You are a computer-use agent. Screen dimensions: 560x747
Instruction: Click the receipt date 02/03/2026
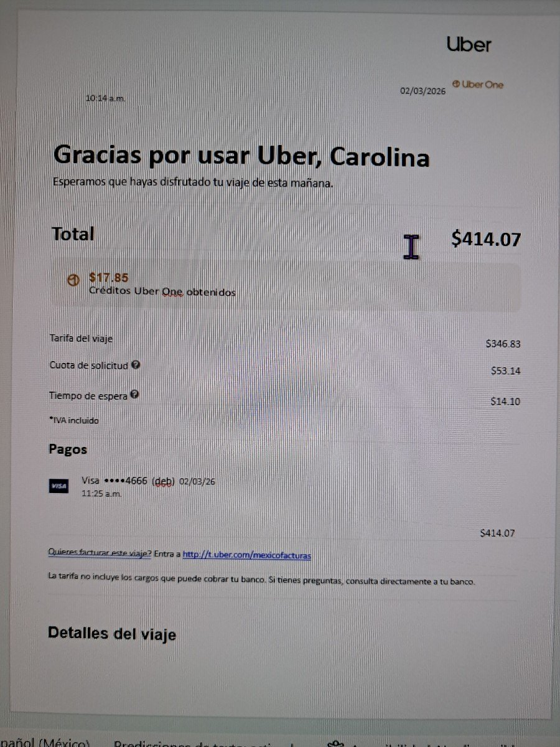pyautogui.click(x=423, y=91)
